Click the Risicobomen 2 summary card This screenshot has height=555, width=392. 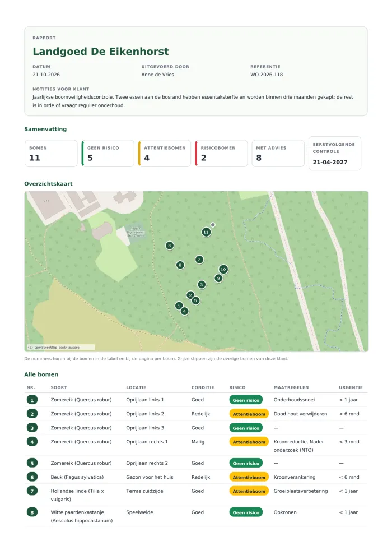tap(221, 153)
